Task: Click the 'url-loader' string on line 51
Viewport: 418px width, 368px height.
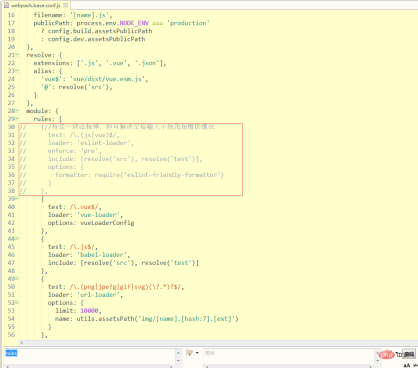Action: pos(98,295)
